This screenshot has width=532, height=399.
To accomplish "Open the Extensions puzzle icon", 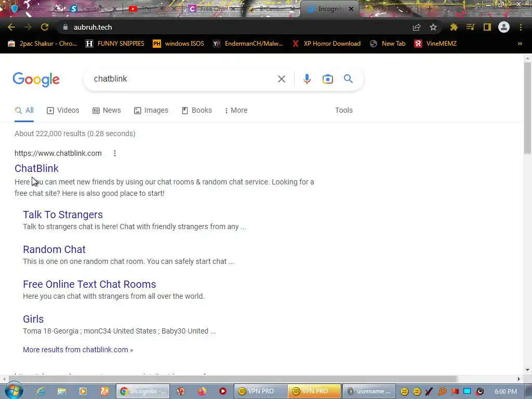I will (454, 27).
